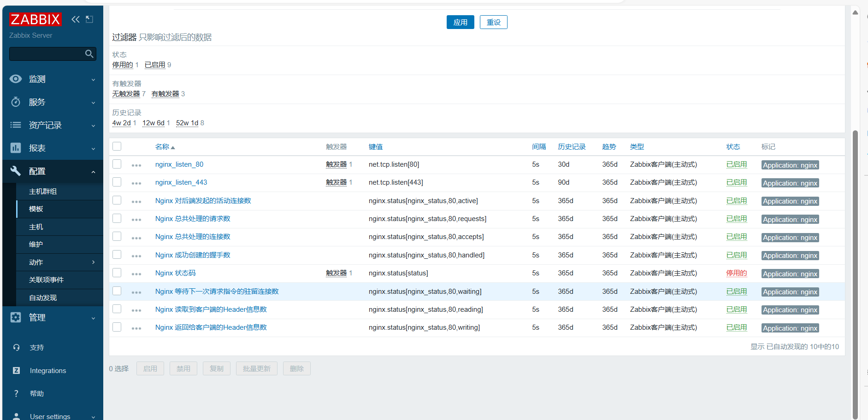Sort the table by 名称 column
This screenshot has width=868, height=420.
point(165,146)
